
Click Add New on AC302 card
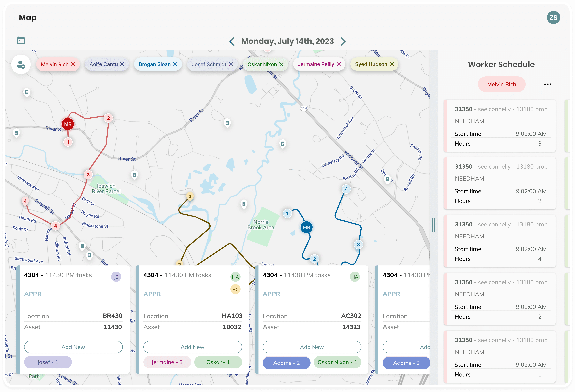click(312, 347)
